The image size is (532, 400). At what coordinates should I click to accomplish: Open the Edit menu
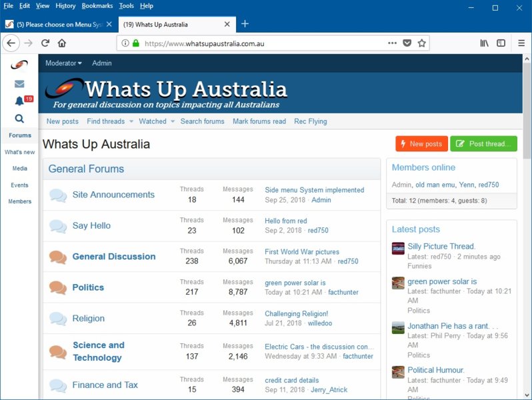tap(25, 6)
